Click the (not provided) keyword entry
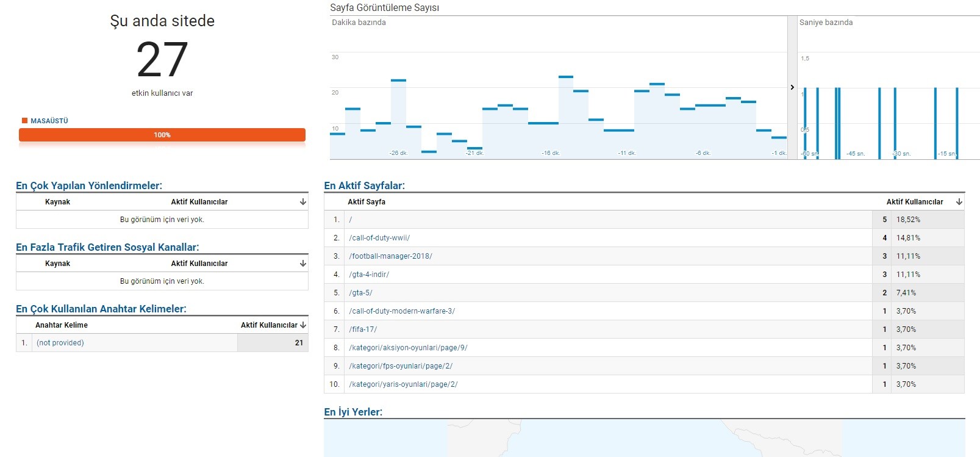This screenshot has height=457, width=980. [60, 343]
